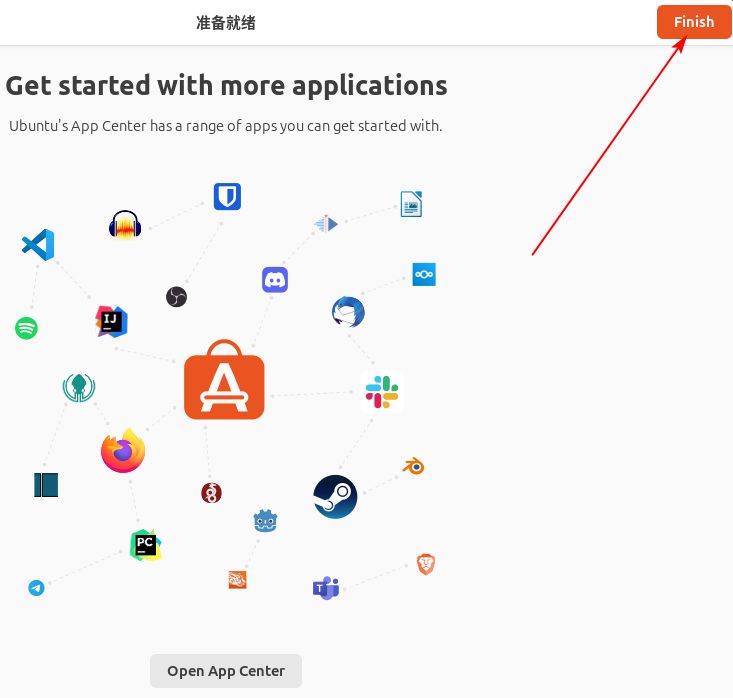Click the "Get started with more applications" heading
This screenshot has width=733, height=698.
point(226,86)
